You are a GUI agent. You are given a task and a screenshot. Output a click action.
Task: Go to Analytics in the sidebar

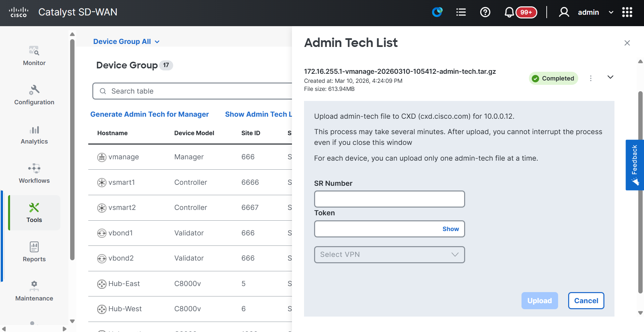coord(34,134)
